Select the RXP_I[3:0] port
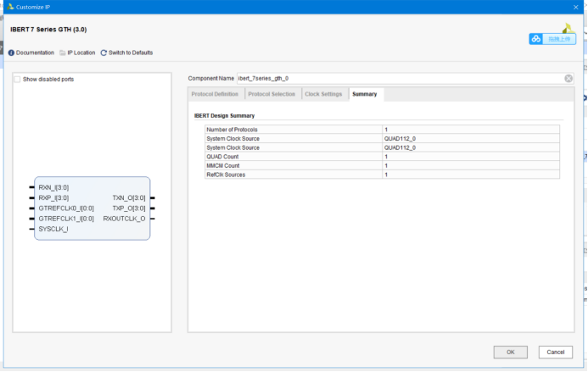This screenshot has height=372, width=588. tap(53, 197)
